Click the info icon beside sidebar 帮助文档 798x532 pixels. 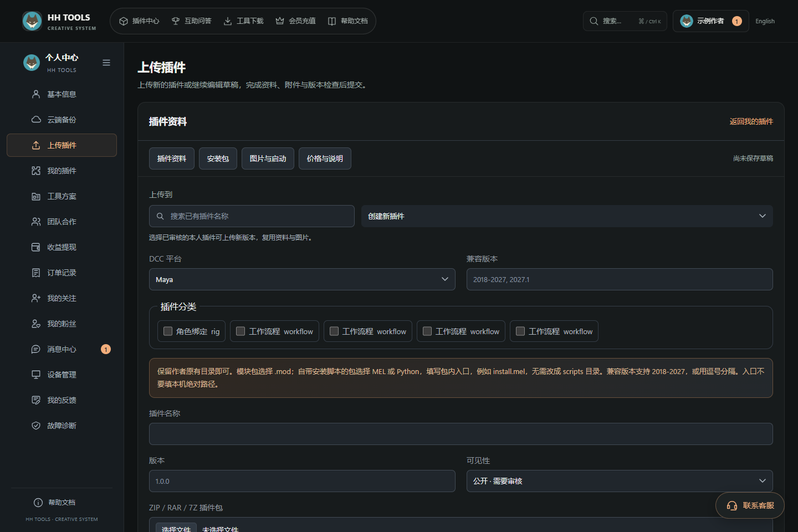pyautogui.click(x=38, y=503)
